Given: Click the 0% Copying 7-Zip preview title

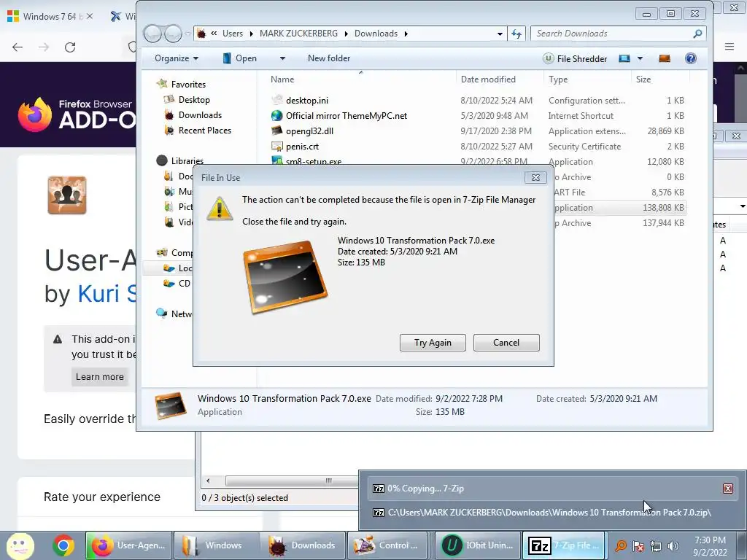Looking at the screenshot, I should pyautogui.click(x=425, y=488).
